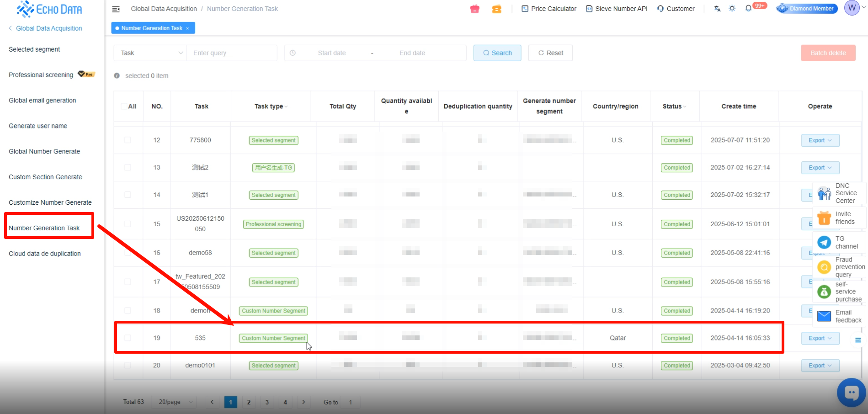Click the sidebar collapse hamburger icon
This screenshot has height=414, width=868.
pos(116,9)
